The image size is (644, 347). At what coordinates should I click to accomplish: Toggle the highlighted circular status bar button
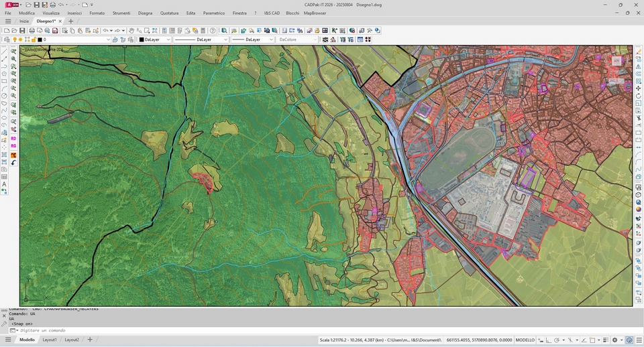[x=629, y=340]
